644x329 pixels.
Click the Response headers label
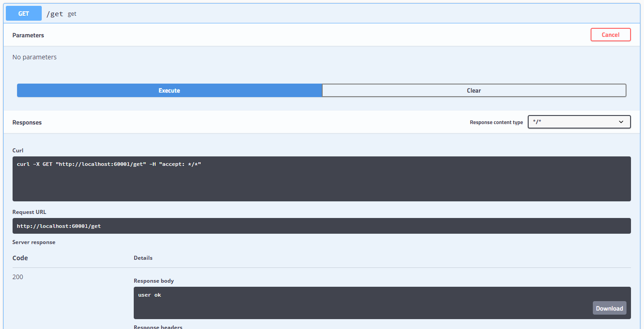[158, 327]
